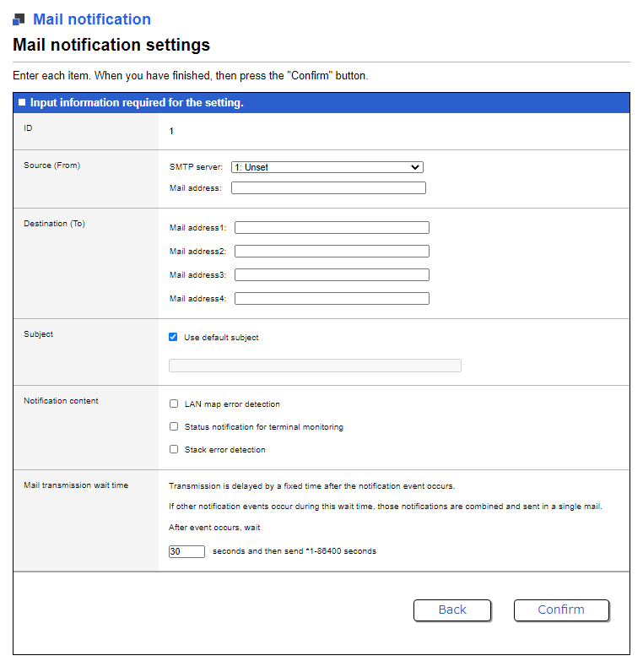The image size is (643, 672).
Task: Enable Status notification for terminal monitoring
Action: click(174, 427)
